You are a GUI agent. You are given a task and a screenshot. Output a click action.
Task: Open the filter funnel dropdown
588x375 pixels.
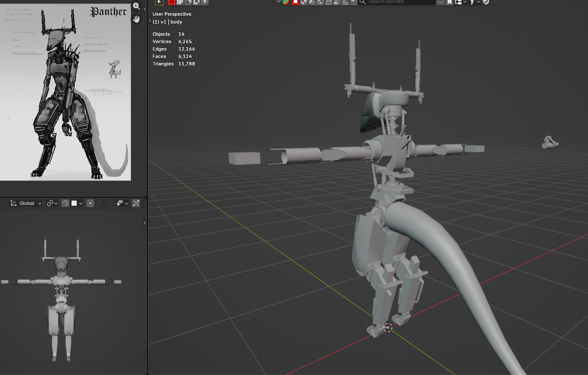point(474,2)
